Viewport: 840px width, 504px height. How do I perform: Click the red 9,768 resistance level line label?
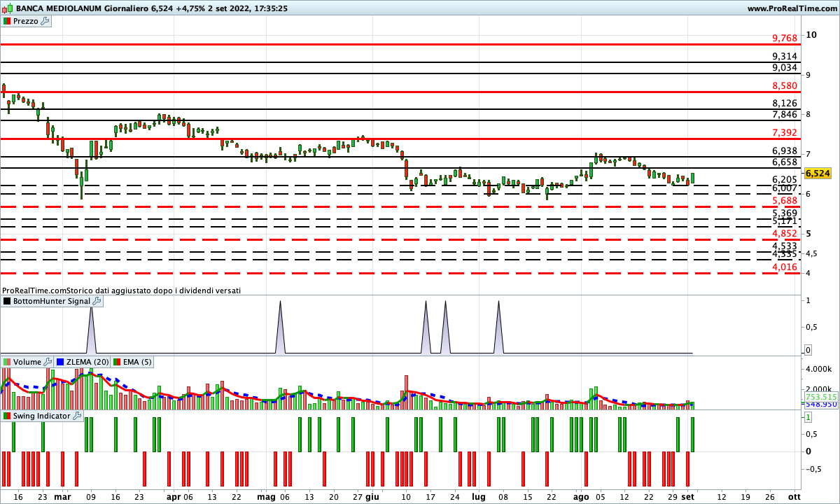[784, 38]
